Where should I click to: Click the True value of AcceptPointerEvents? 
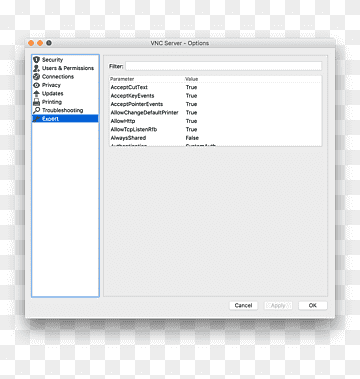pos(192,104)
